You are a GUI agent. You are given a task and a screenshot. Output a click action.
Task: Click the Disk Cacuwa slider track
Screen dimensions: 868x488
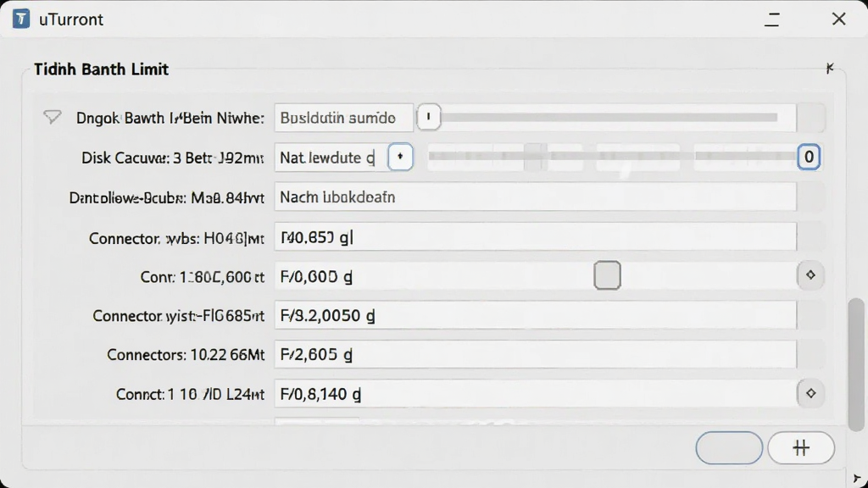612,157
